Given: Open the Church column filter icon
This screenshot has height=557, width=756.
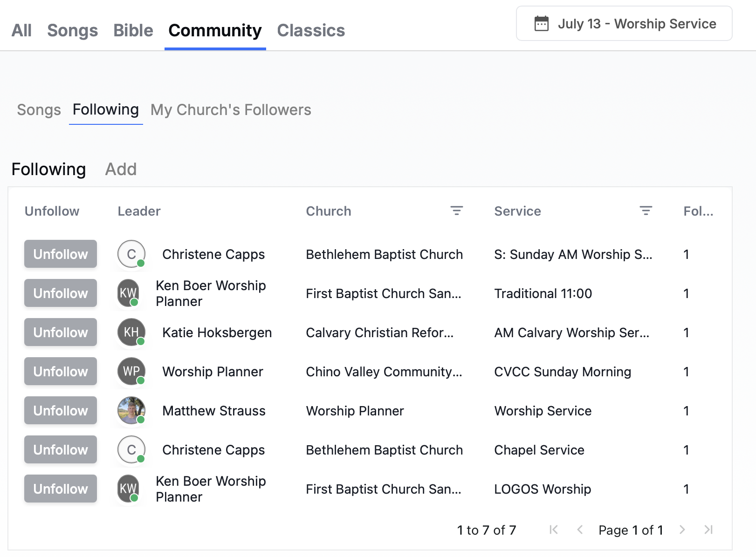Looking at the screenshot, I should 456,211.
